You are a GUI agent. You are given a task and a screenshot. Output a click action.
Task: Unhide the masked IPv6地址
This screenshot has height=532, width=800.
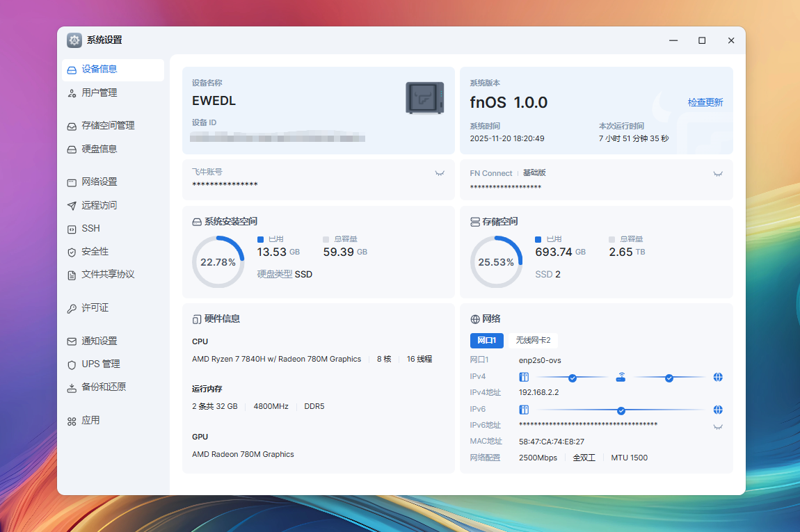[718, 426]
